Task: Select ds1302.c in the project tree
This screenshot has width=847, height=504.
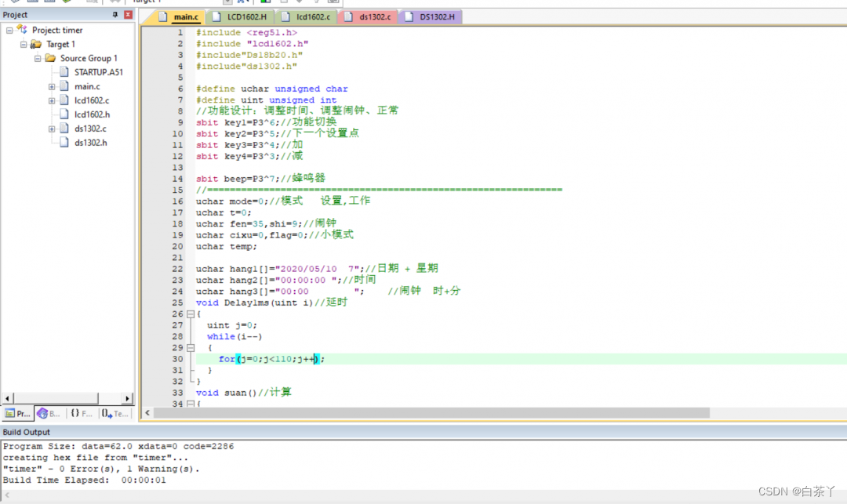Action: click(90, 129)
